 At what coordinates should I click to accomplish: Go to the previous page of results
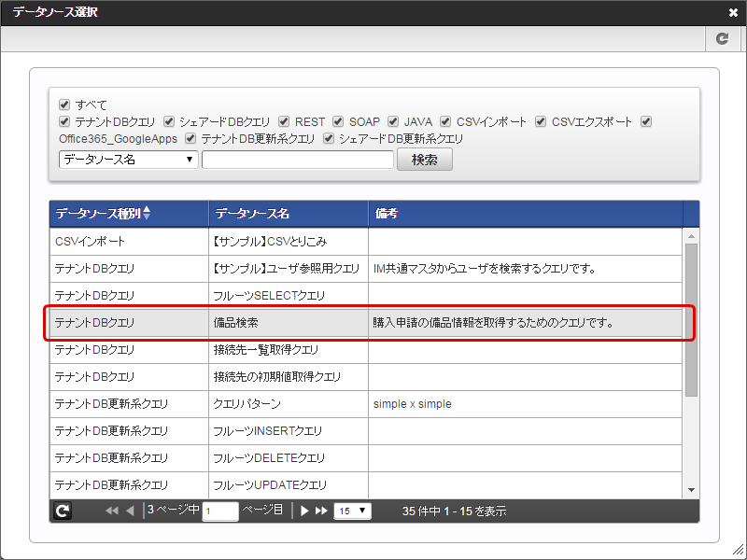point(130,511)
